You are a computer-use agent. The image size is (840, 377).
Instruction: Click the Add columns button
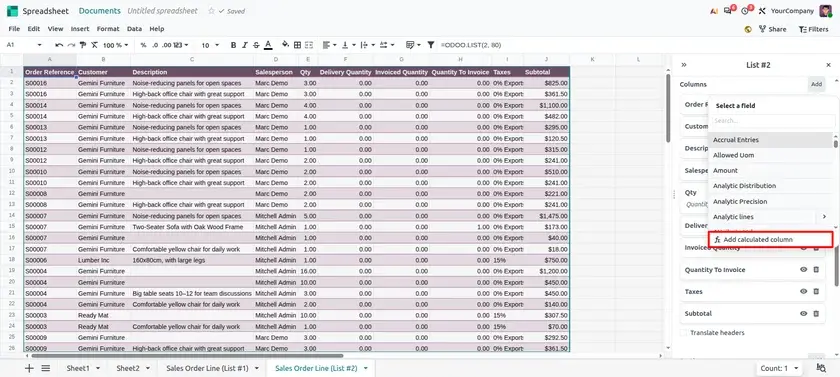coord(816,84)
